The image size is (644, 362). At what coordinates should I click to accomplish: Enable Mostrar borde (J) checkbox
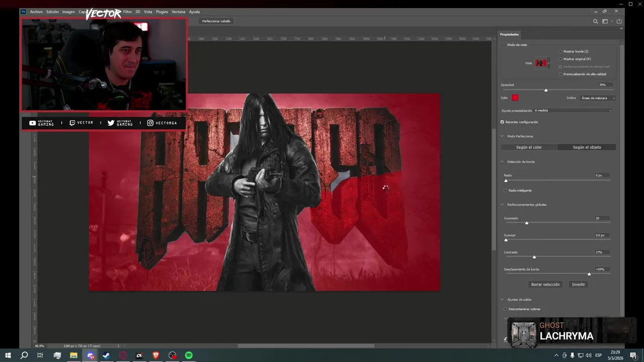click(x=560, y=51)
